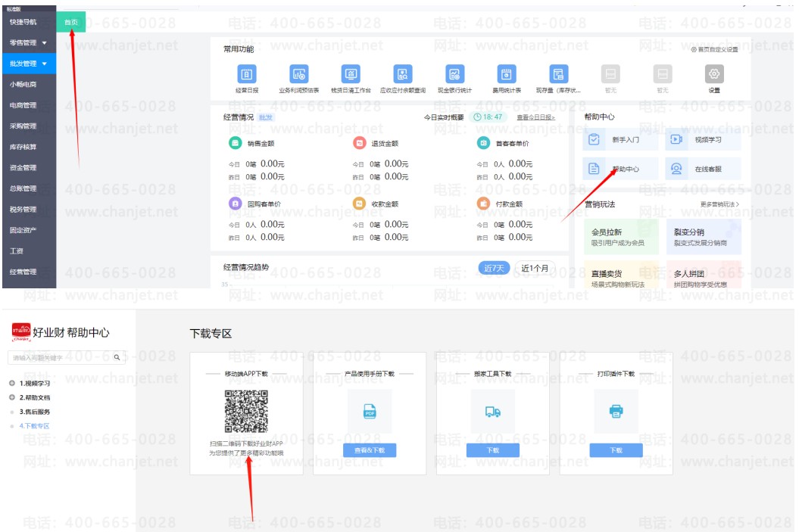The image size is (799, 532).
Task: Click the 首客客单价 teal icon
Action: pyautogui.click(x=483, y=143)
